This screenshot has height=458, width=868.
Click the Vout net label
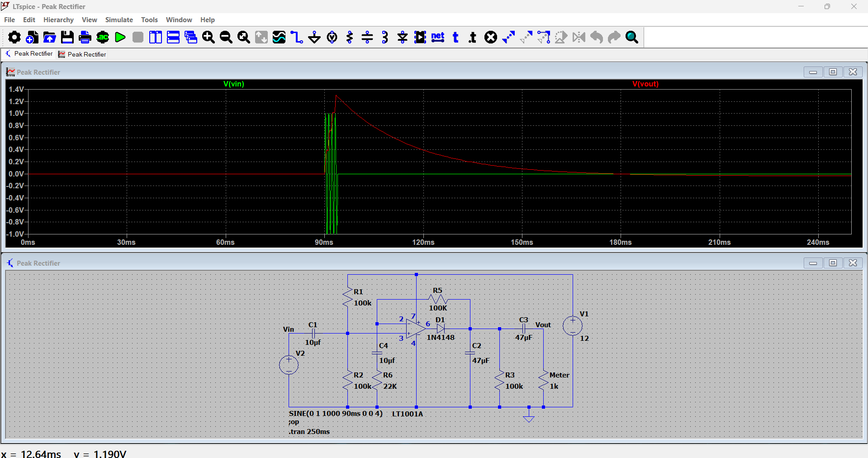click(543, 325)
